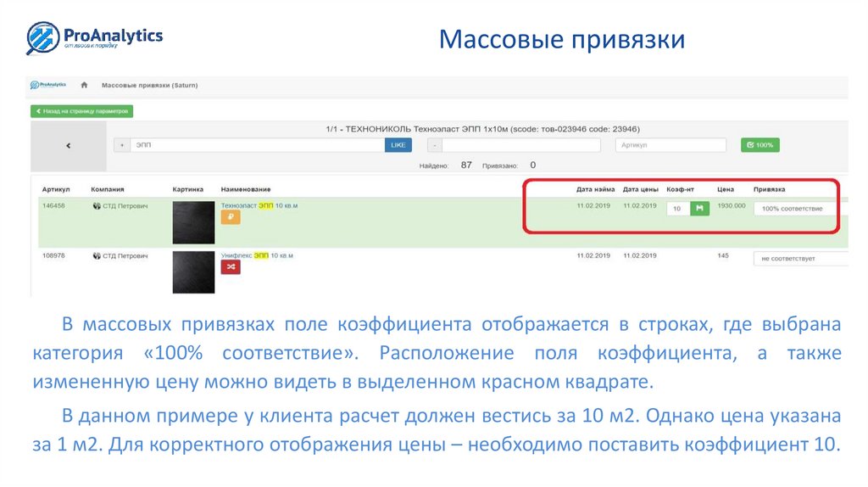Screen dimensions: 868x487
Task: Click price 1930.000 in first row
Action: pos(732,205)
